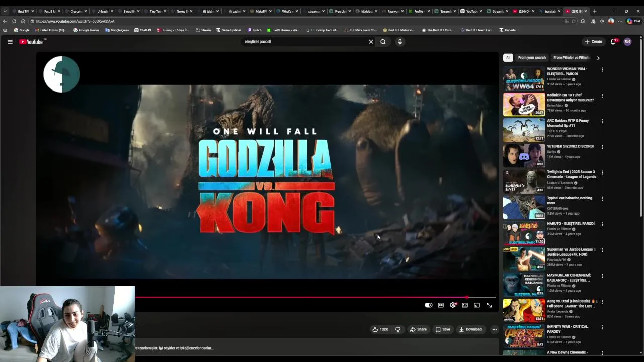Open the WONDER WOMAN 1984 parody thumbnail
This screenshot has height=362, width=644.
pos(524,78)
